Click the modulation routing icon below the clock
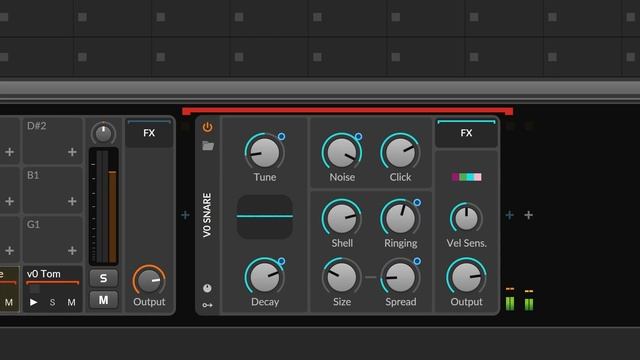 point(207,305)
